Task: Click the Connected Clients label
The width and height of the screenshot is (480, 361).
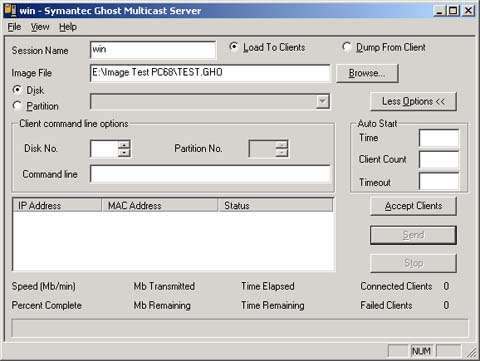Action: pyautogui.click(x=396, y=286)
